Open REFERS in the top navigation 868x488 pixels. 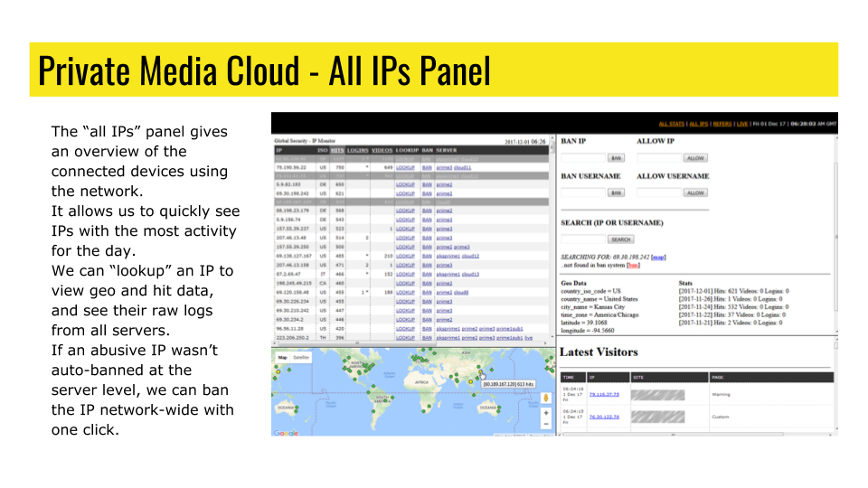[x=722, y=124]
